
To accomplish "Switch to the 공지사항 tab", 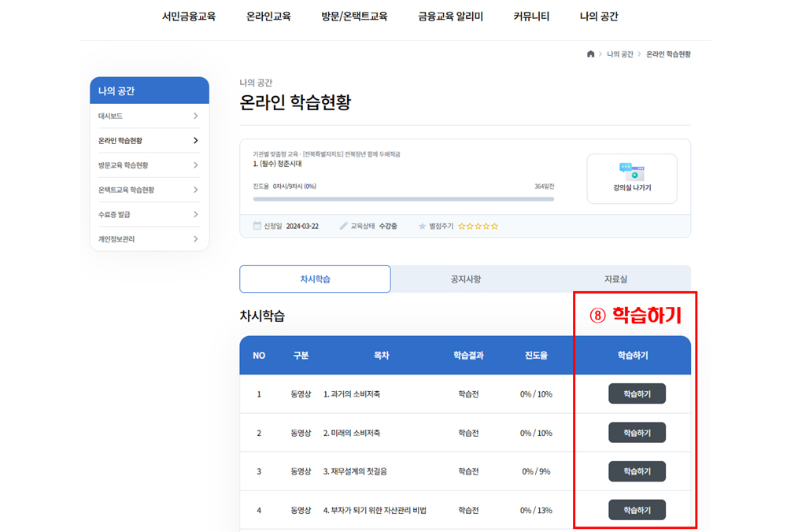I will tap(466, 279).
